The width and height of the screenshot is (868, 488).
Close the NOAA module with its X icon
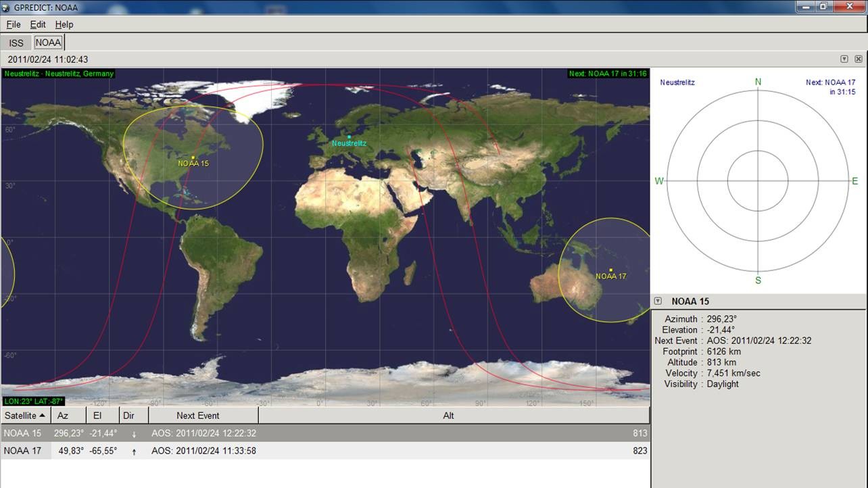pyautogui.click(x=859, y=59)
